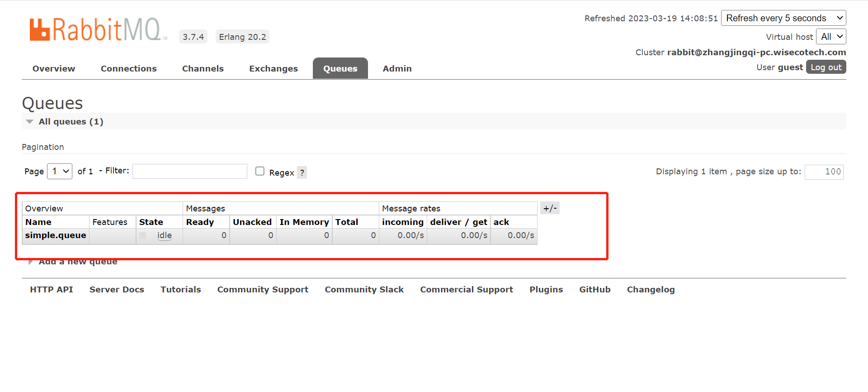The image size is (868, 392).
Task: Switch to the Channels tab
Action: [x=203, y=68]
